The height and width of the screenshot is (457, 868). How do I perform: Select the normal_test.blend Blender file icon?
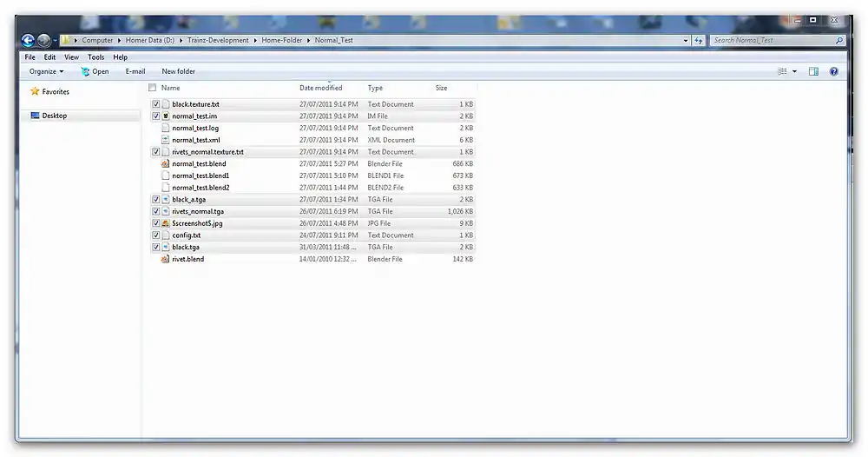tap(165, 163)
